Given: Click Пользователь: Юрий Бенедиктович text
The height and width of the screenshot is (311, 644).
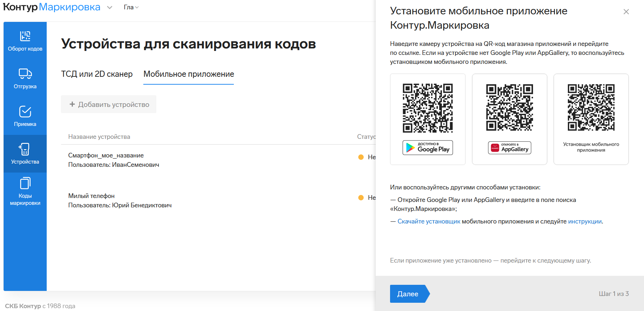Looking at the screenshot, I should click(x=120, y=205).
